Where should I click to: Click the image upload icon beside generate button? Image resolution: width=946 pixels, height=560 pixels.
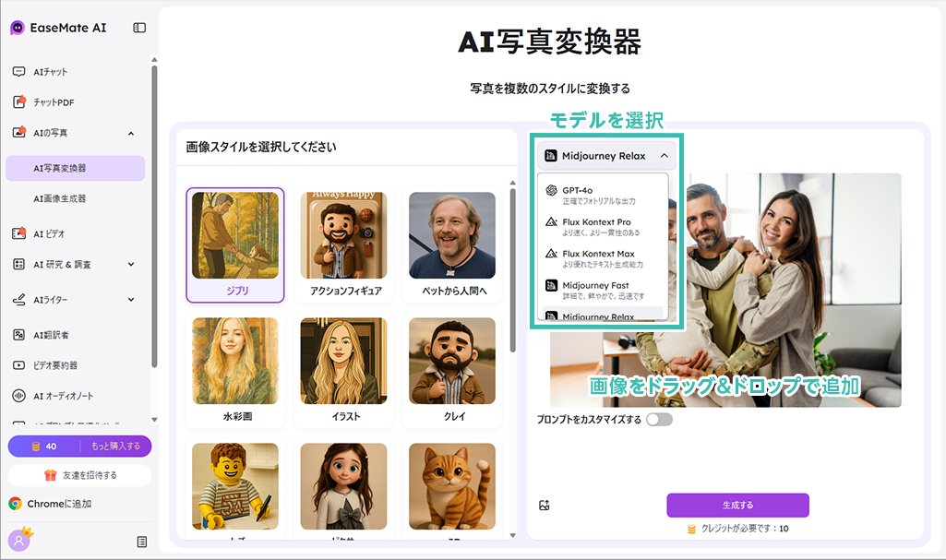(545, 506)
